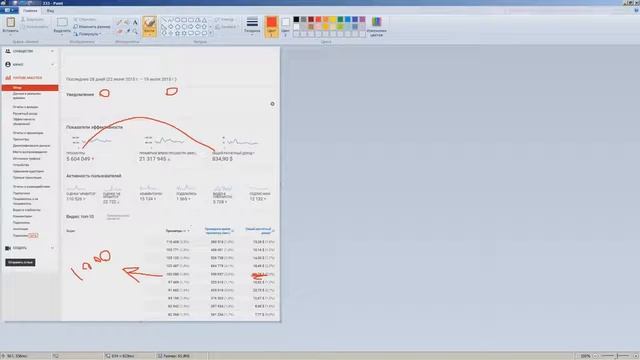Open the Rotate (Повернуть) dropdown

point(87,34)
